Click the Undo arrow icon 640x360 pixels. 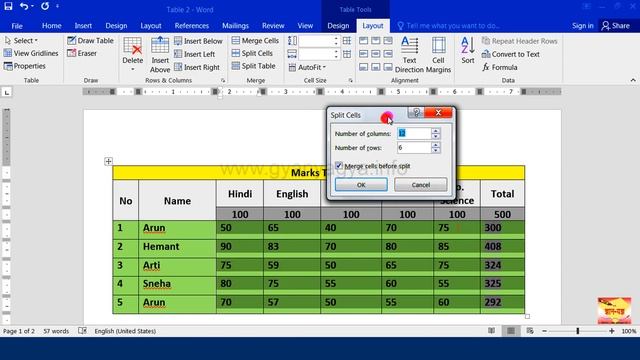[24, 6]
